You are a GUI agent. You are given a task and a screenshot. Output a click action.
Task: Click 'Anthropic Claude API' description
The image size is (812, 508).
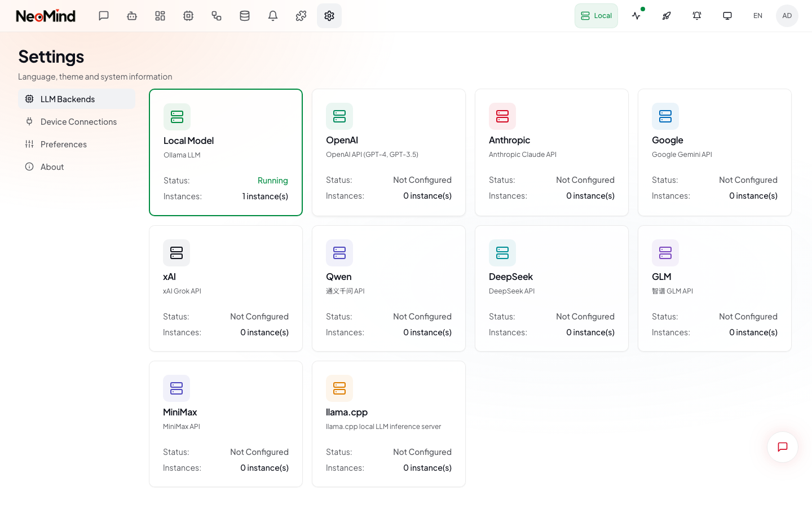click(x=523, y=155)
